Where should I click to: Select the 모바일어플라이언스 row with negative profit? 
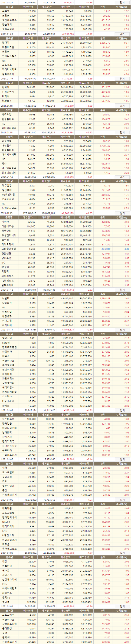(65, 249)
